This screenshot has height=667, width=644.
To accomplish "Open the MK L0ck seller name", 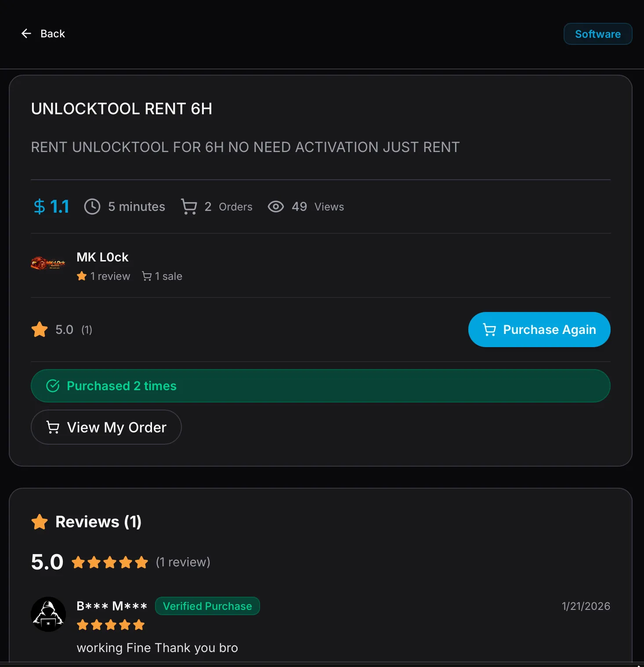I will point(102,257).
